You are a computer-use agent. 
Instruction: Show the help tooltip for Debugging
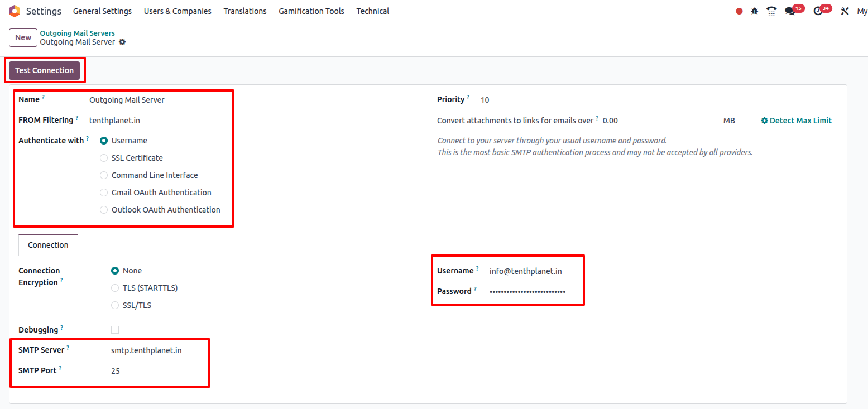(x=62, y=328)
